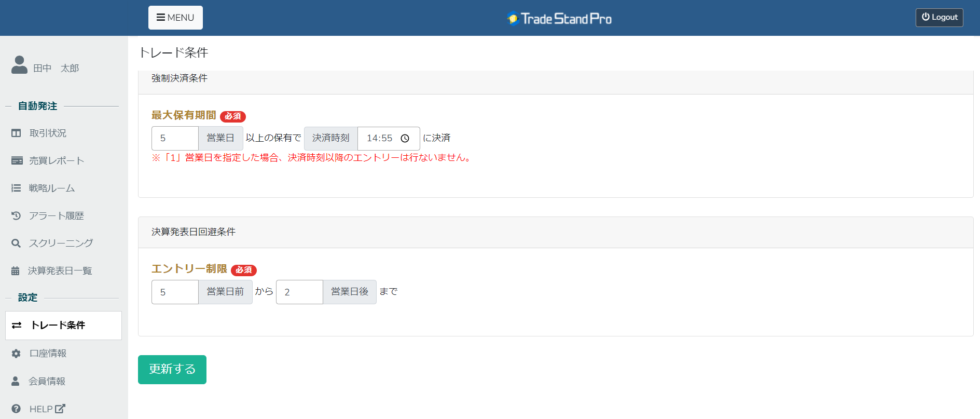Click the 売買レポート card icon
Image resolution: width=980 pixels, height=419 pixels.
(17, 161)
